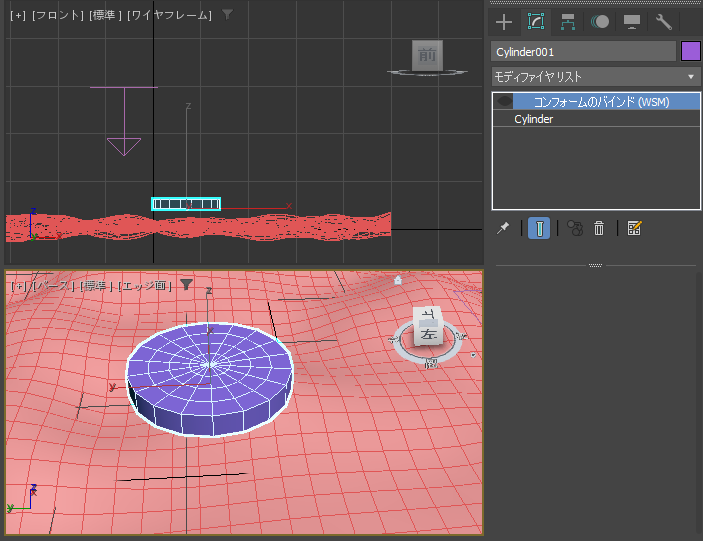Image resolution: width=703 pixels, height=541 pixels.
Task: Open the Utilities wrench tab
Action: click(664, 22)
